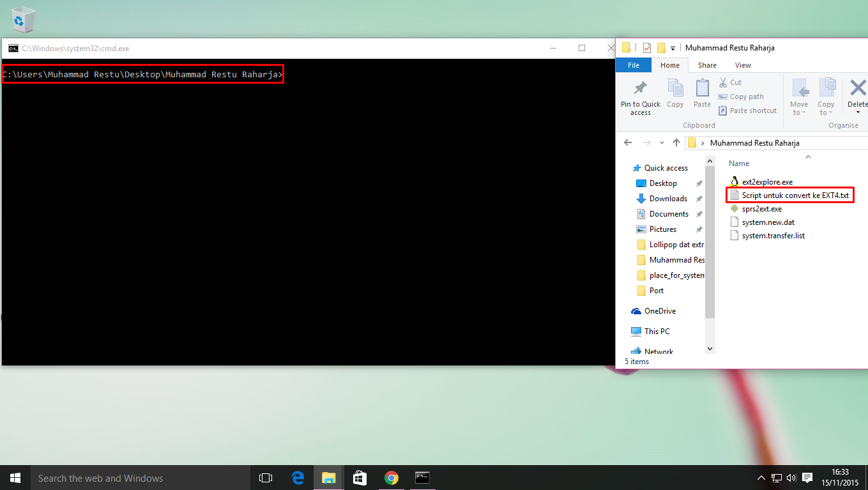
Task: Switch to the Share tab
Action: 707,65
